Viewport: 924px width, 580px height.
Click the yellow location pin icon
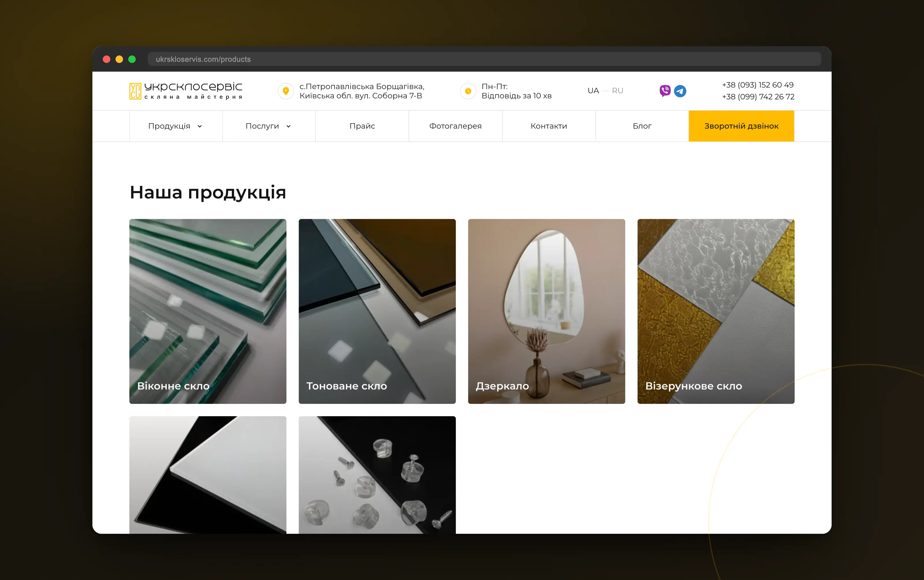(x=286, y=91)
